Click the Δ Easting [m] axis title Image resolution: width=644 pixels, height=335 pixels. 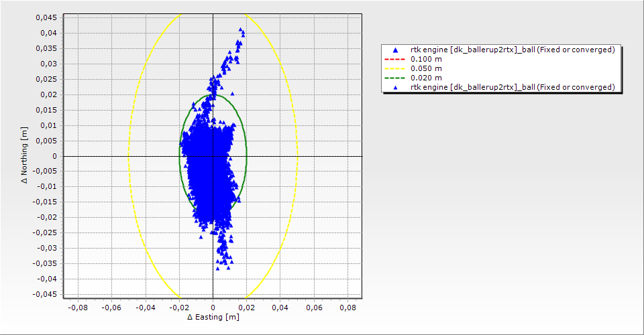pyautogui.click(x=213, y=317)
